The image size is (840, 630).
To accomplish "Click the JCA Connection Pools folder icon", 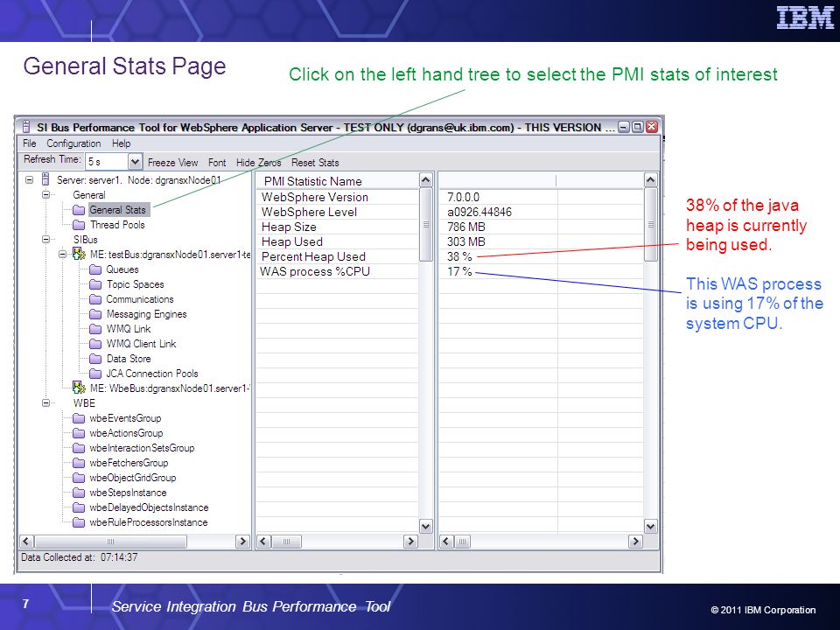I will [x=95, y=374].
